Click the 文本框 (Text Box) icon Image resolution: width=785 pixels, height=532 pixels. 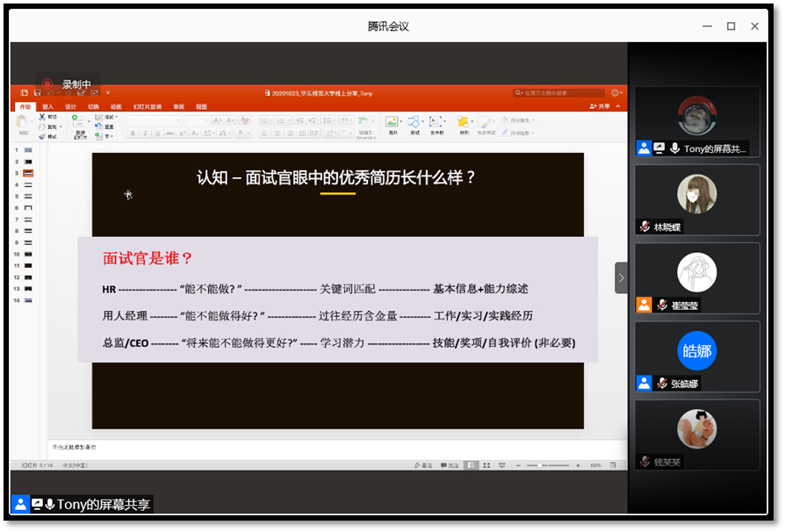436,122
